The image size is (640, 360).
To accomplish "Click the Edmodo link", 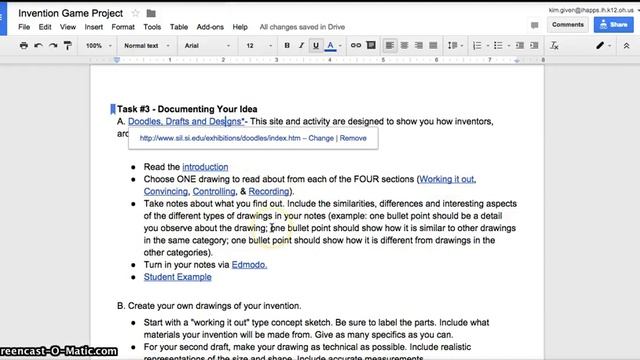I will pyautogui.click(x=249, y=265).
